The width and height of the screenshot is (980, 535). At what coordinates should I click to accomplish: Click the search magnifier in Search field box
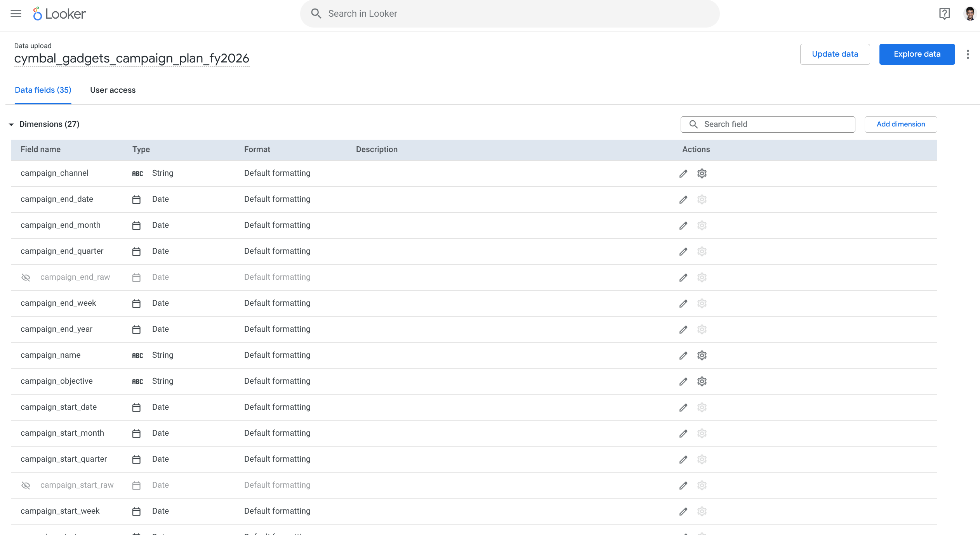click(694, 124)
